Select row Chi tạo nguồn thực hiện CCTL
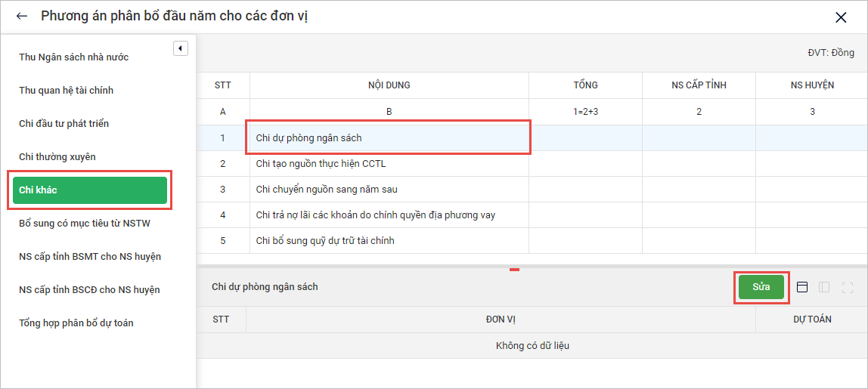 389,164
